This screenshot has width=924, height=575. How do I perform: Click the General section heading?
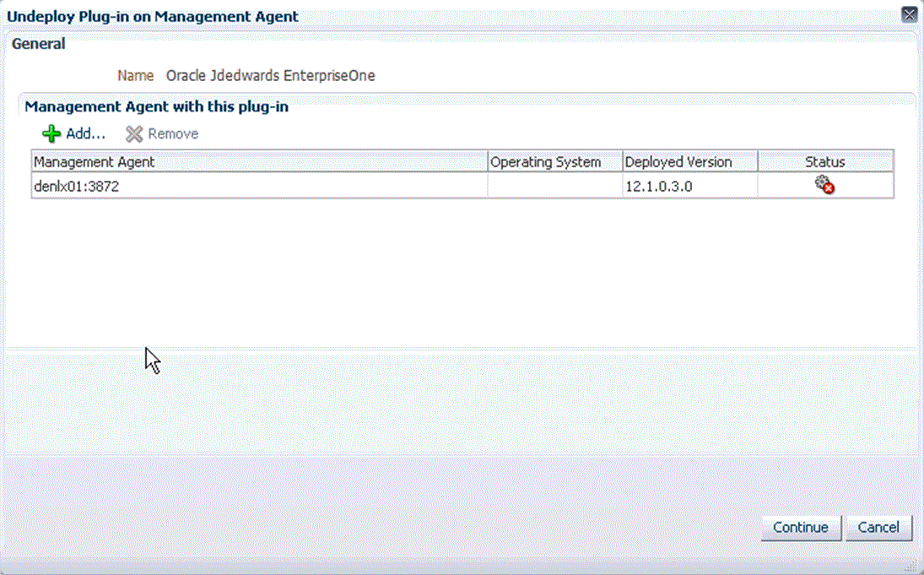pos(38,44)
